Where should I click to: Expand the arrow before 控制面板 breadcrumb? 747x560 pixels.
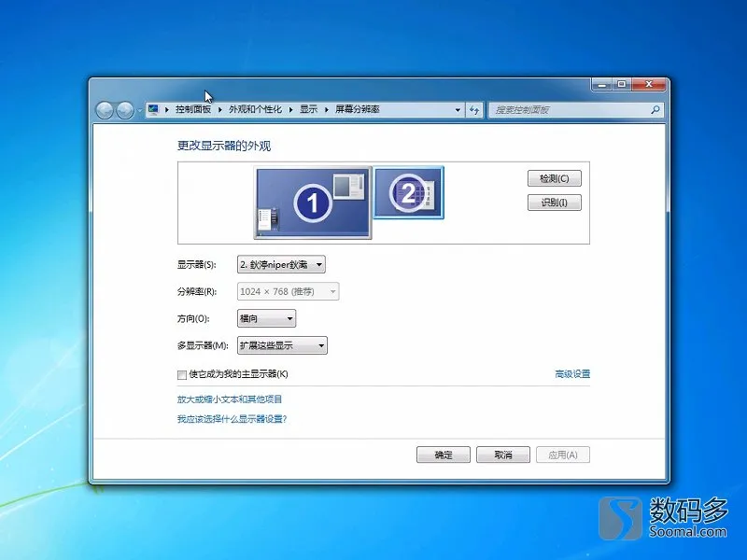pos(167,109)
